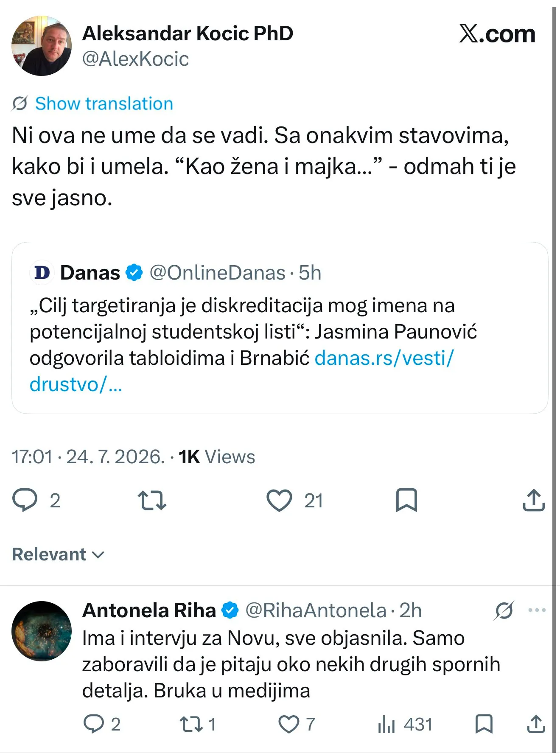Visit the @OnlineDanas quoted account
Screen dimensions: 560x753
[217, 273]
